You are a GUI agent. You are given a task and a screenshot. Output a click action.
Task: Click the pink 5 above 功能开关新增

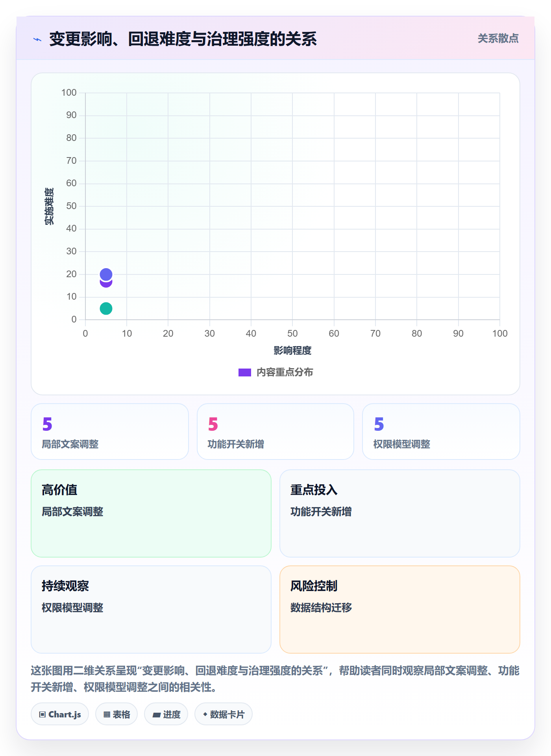pos(213,424)
